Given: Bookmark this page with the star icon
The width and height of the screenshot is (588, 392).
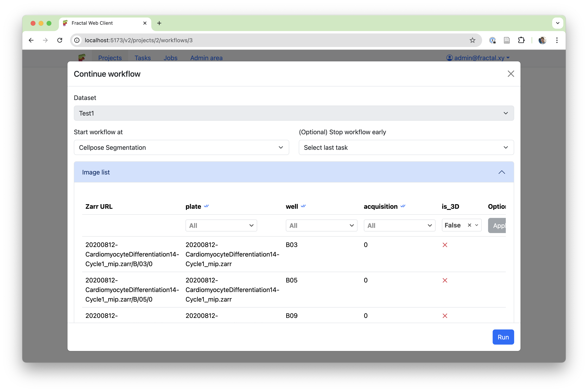Looking at the screenshot, I should (472, 40).
